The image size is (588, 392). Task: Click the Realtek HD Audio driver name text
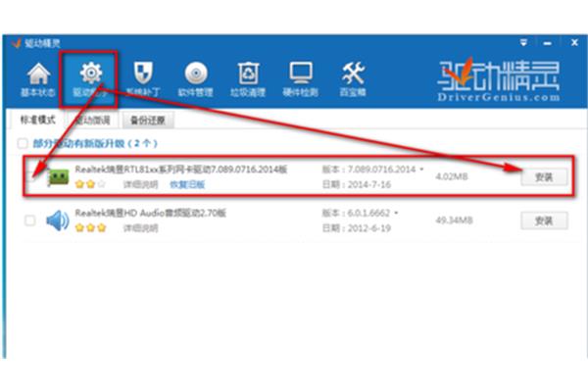[x=150, y=213]
